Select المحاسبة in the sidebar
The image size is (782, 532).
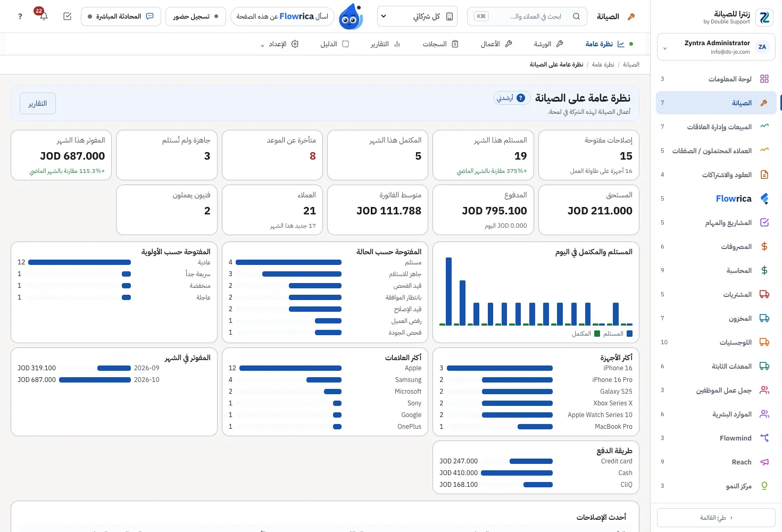(x=716, y=270)
